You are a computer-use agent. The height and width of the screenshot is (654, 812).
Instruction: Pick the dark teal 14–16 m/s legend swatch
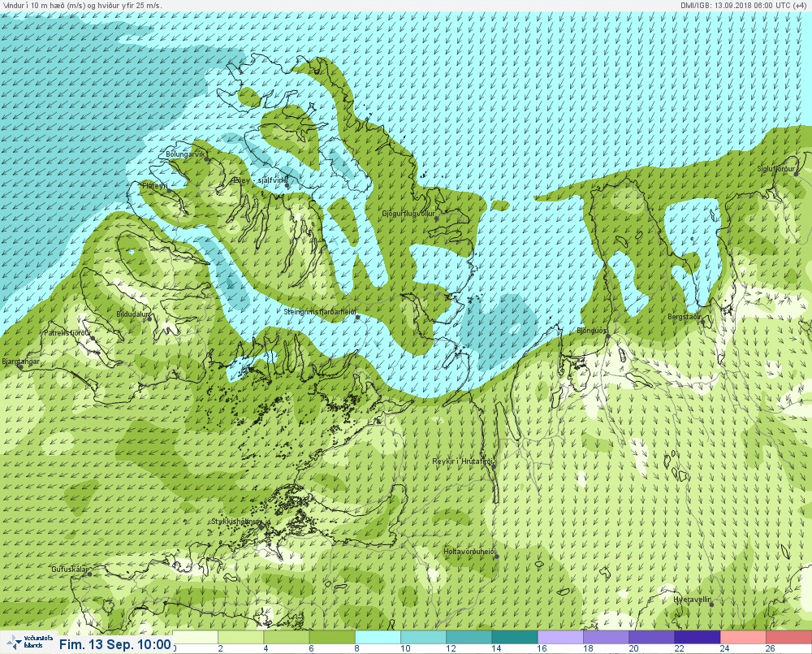[515, 637]
